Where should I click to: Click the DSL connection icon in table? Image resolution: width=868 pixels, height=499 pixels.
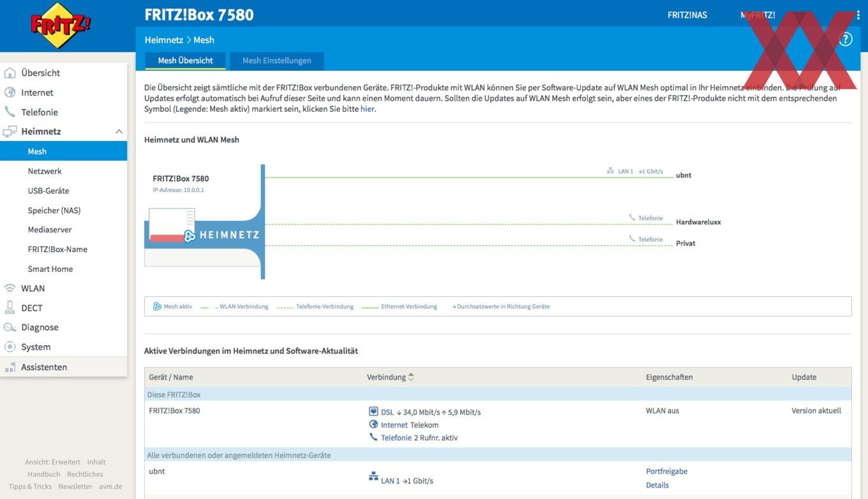(x=373, y=412)
